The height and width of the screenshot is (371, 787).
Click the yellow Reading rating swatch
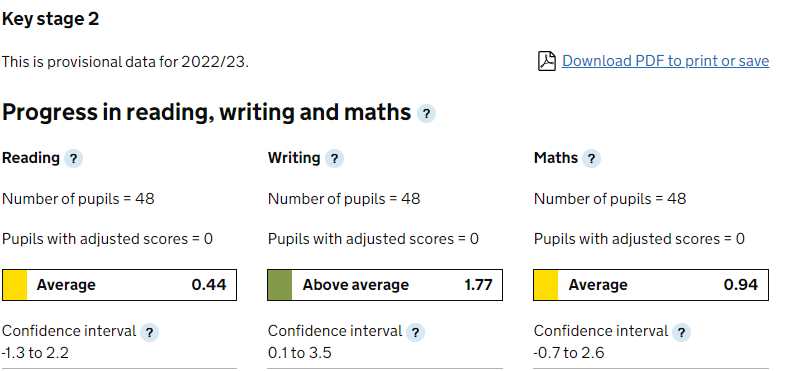(x=15, y=285)
